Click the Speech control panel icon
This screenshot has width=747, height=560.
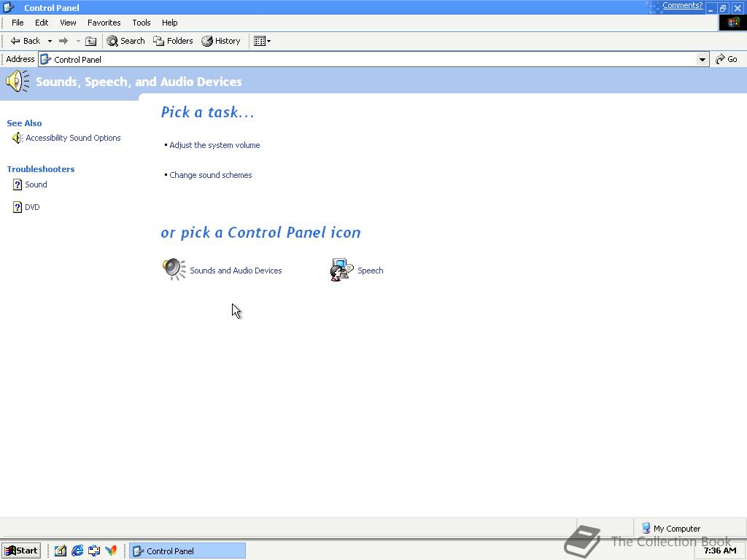pyautogui.click(x=341, y=270)
